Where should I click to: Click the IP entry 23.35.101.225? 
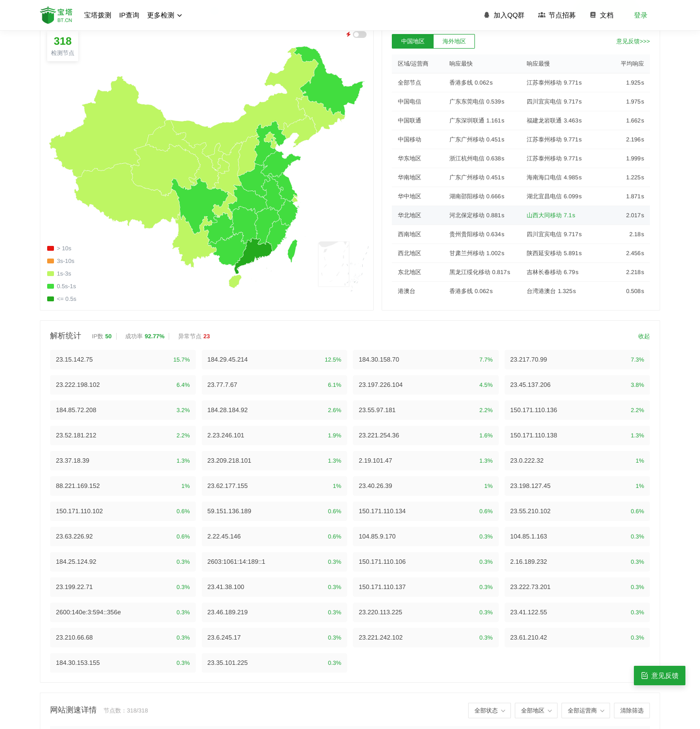coord(274,663)
